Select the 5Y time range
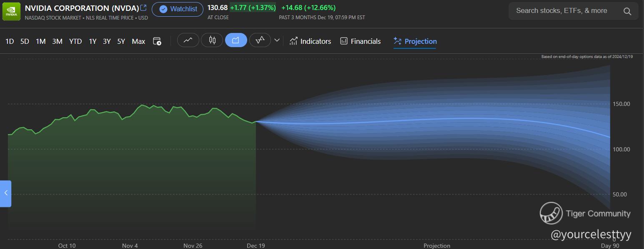The height and width of the screenshot is (249, 644). (121, 41)
